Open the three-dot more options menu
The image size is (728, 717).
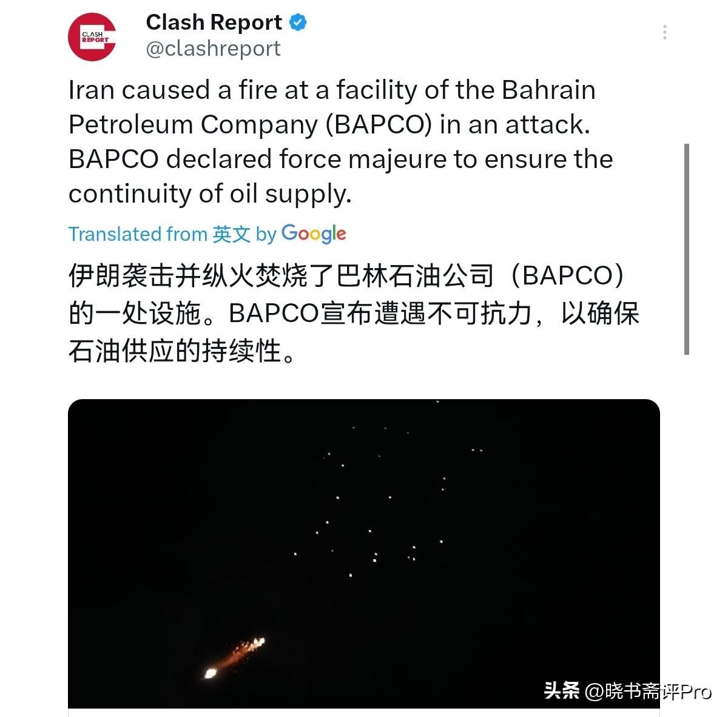tap(665, 32)
